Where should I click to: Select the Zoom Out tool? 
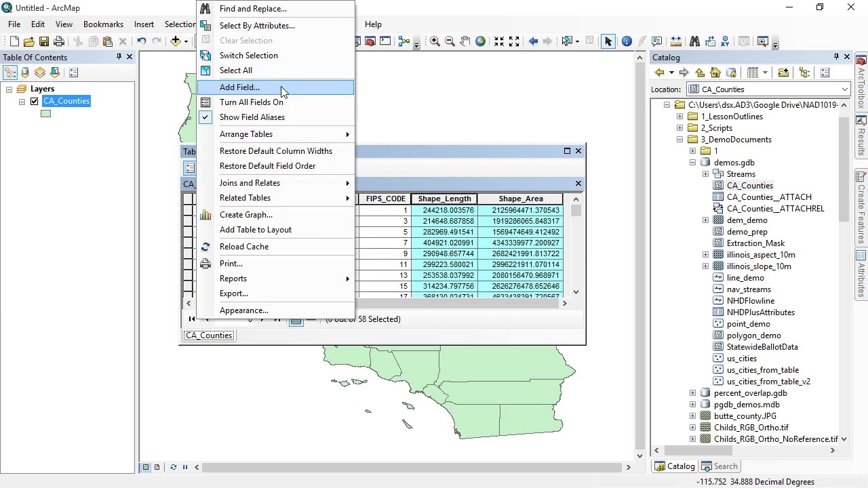point(450,41)
